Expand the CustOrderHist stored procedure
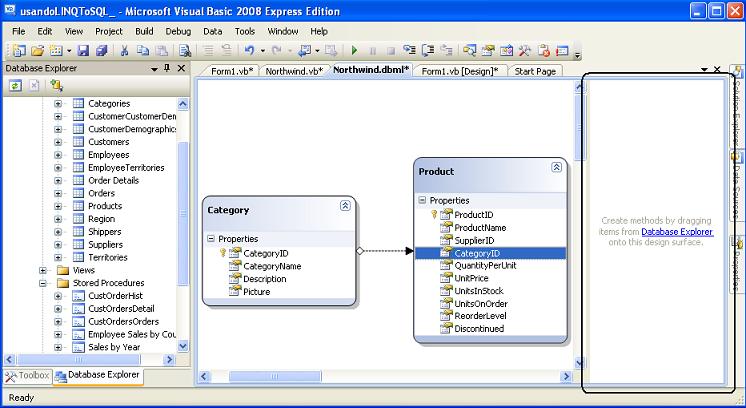 pyautogui.click(x=58, y=296)
